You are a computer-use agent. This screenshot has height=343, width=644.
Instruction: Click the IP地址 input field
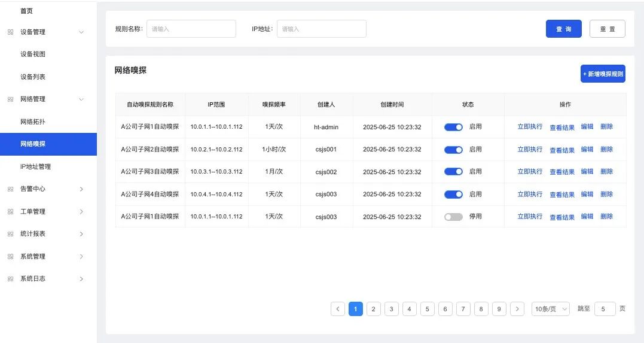point(322,29)
